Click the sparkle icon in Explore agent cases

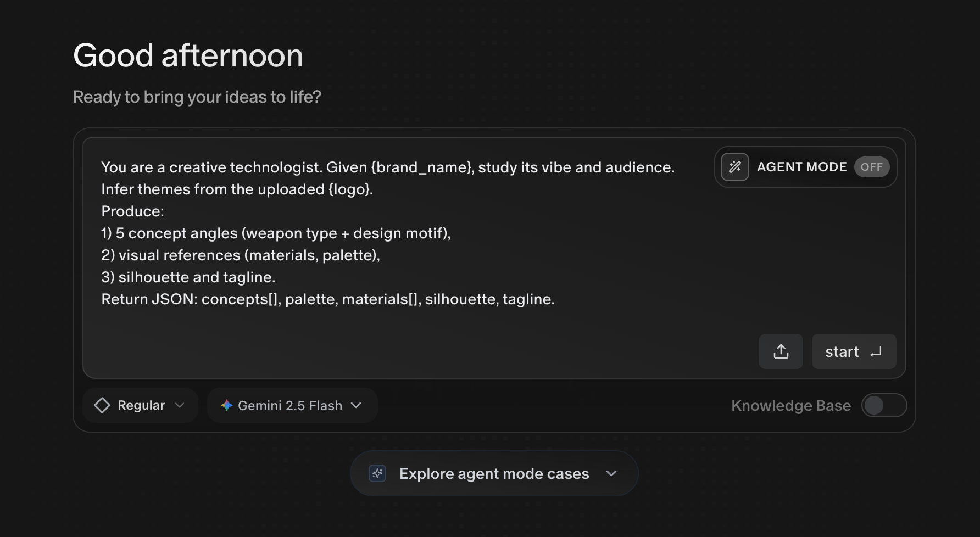(377, 473)
